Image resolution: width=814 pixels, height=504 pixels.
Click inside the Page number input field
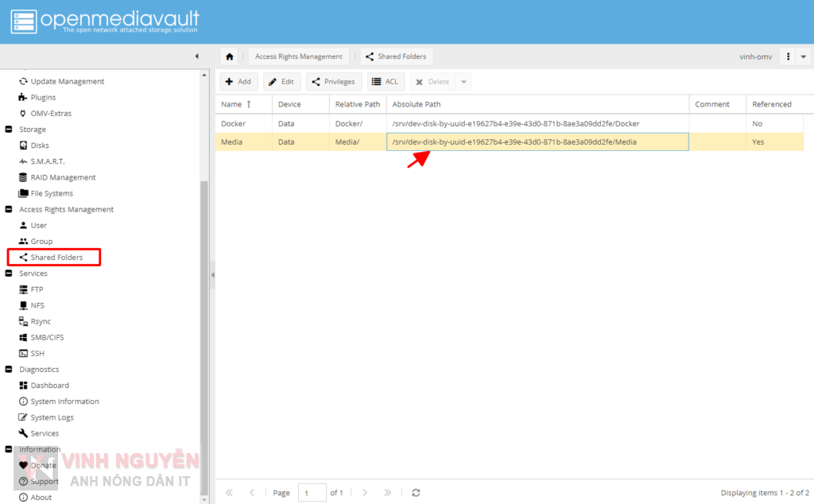310,492
